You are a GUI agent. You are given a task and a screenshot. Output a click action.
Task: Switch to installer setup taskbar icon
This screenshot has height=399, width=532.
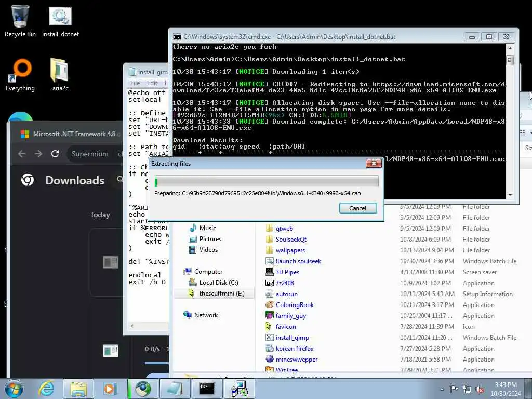(x=239, y=389)
